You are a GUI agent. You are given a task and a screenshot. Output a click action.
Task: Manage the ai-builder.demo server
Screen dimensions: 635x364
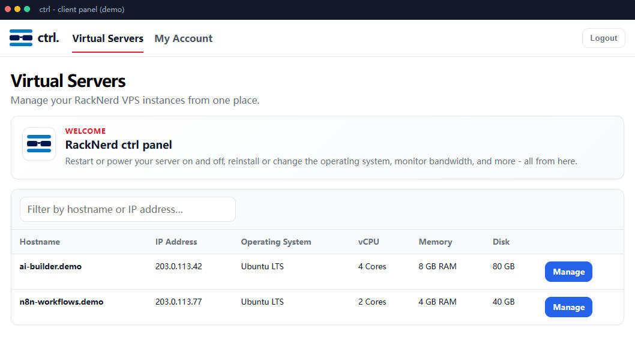click(568, 272)
